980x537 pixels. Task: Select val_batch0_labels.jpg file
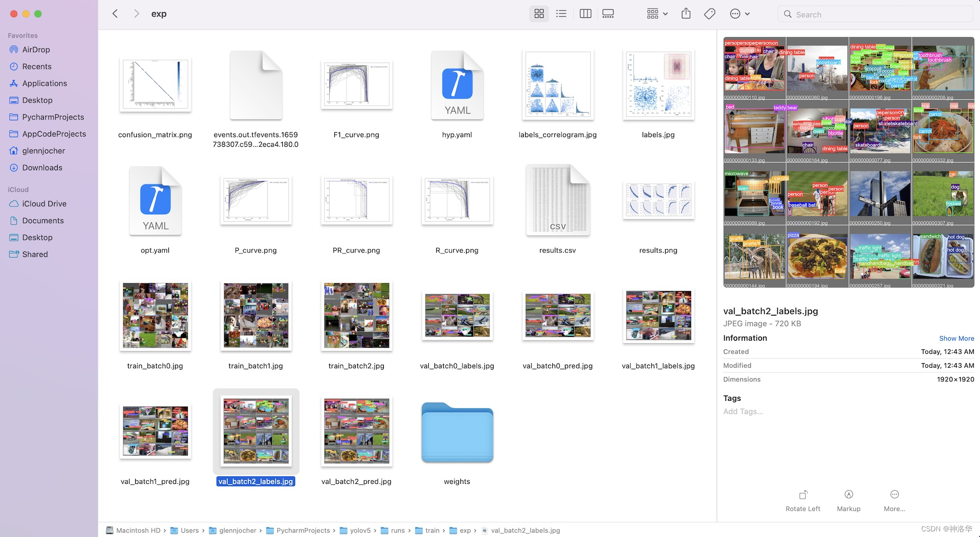457,316
